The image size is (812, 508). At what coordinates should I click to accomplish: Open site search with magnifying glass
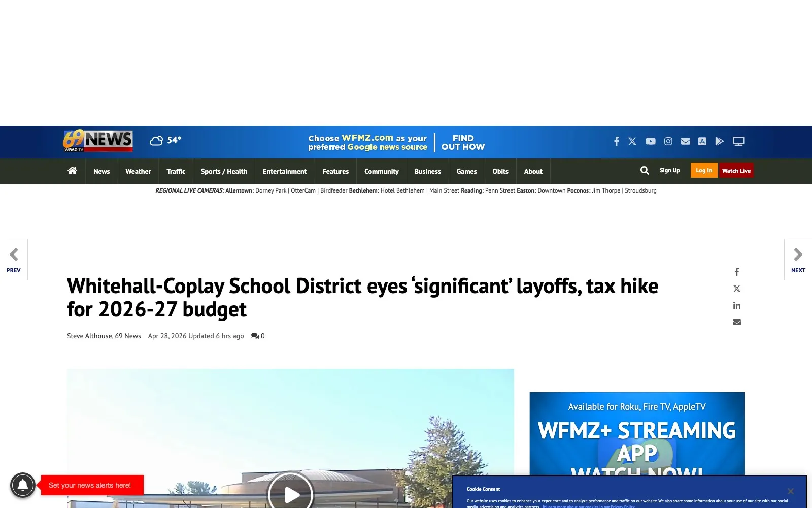(645, 171)
